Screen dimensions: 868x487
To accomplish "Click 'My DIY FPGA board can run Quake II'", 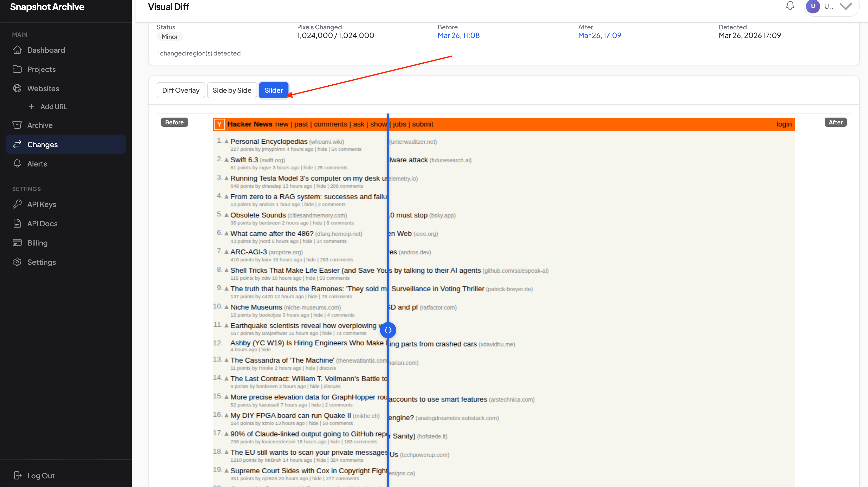I will click(x=291, y=416).
